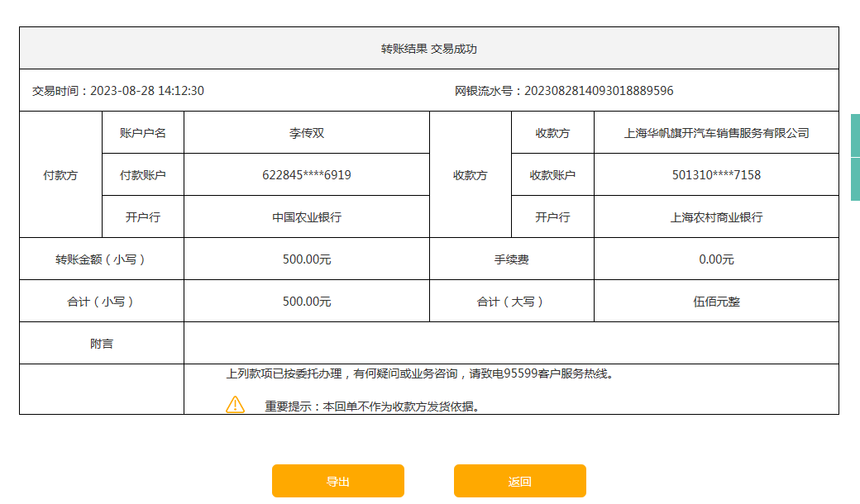Click payee bank 上海农村商业银行
860x504 pixels.
716,217
